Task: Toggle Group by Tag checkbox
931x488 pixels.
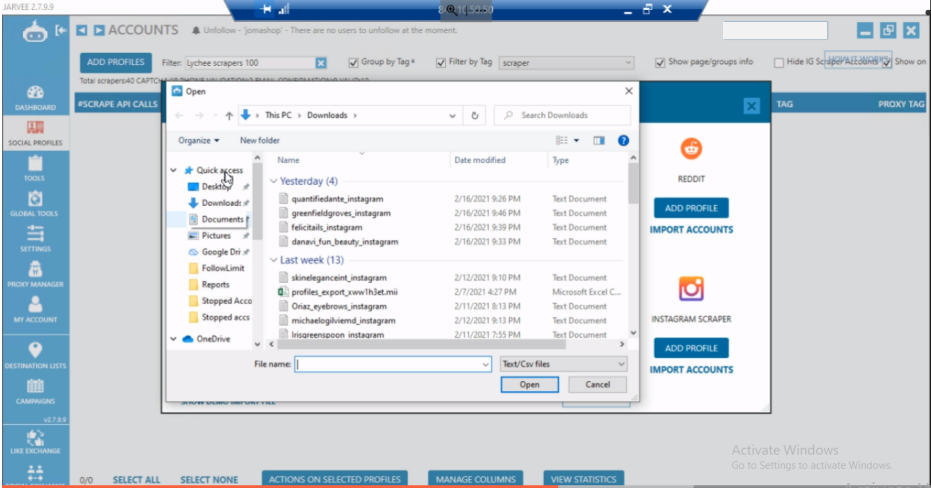Action: 353,62
